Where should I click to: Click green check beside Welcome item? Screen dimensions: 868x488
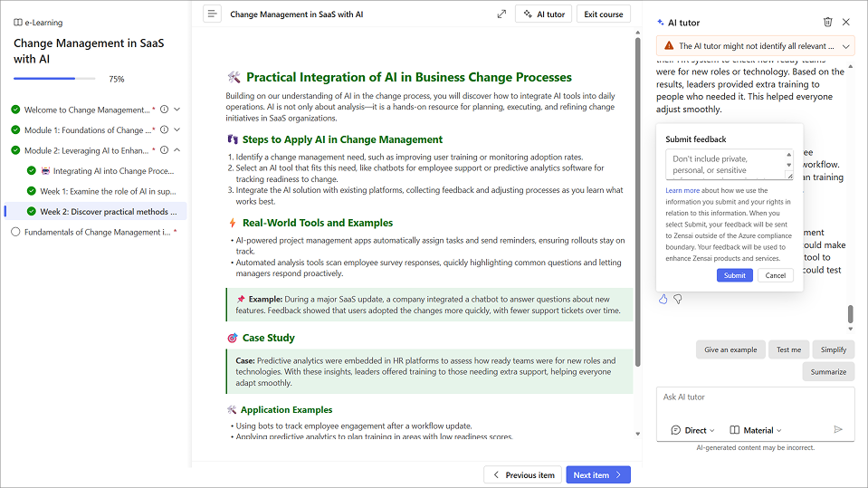pos(15,110)
